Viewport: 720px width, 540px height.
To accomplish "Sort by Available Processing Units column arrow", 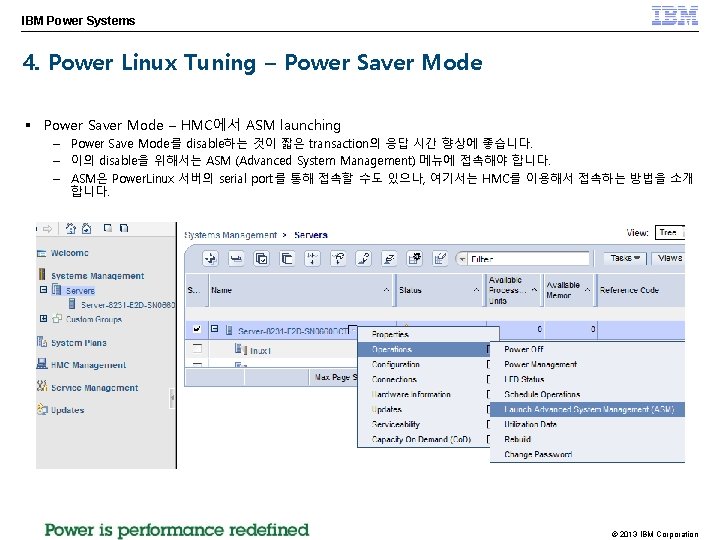I will pyautogui.click(x=534, y=290).
